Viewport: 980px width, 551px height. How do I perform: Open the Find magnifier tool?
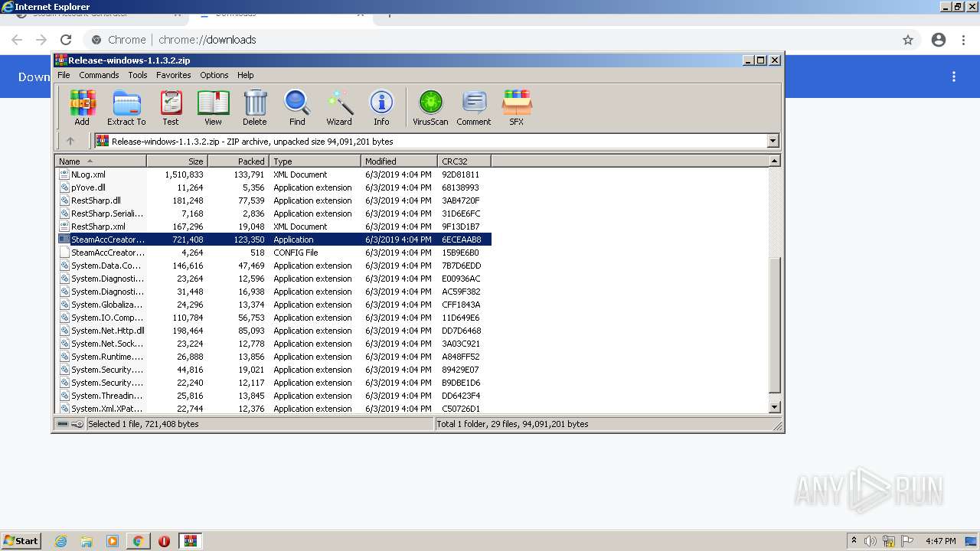tap(297, 108)
